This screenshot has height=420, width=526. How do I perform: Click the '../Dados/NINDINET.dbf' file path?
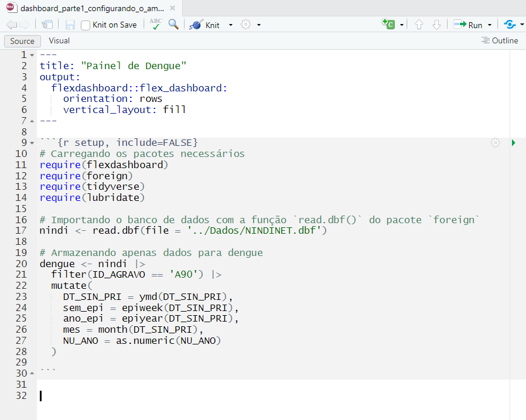(254, 230)
